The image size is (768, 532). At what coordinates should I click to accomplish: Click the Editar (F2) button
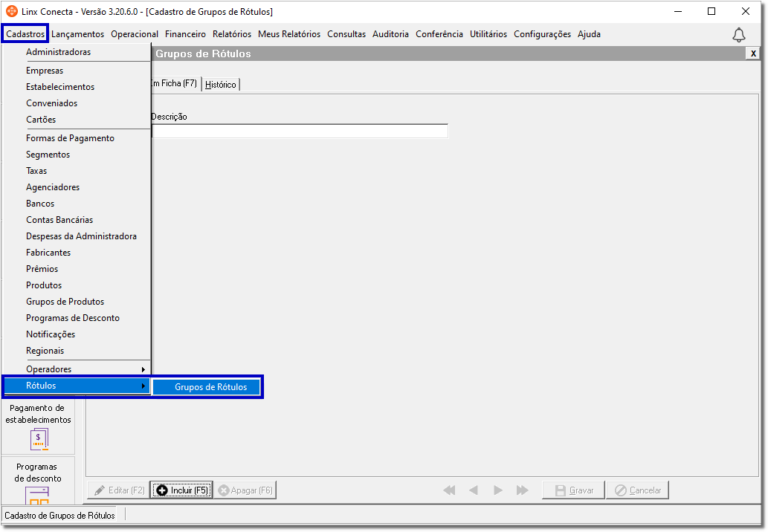coord(119,490)
